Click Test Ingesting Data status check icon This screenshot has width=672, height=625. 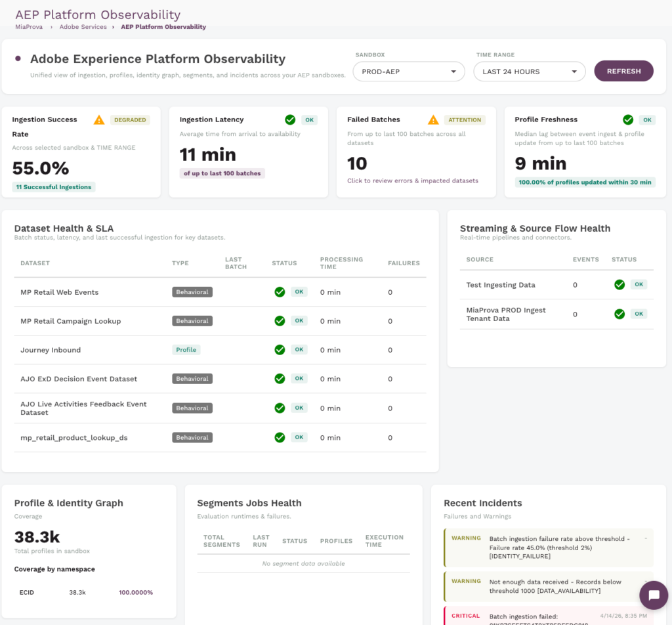click(x=619, y=284)
